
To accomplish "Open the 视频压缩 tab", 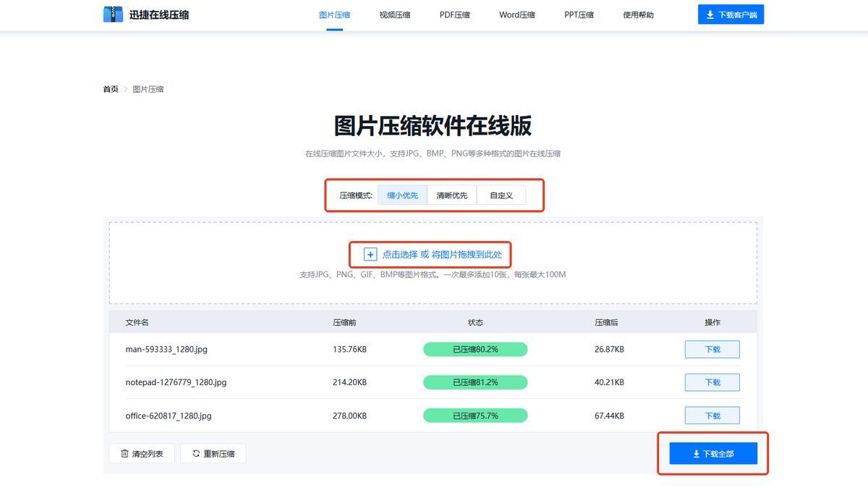I will [x=394, y=14].
